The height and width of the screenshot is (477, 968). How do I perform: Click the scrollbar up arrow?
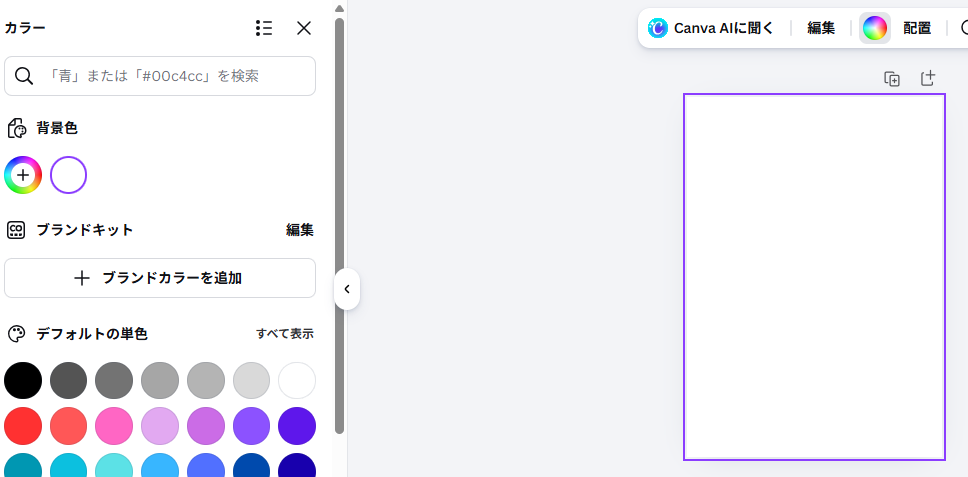(340, 8)
